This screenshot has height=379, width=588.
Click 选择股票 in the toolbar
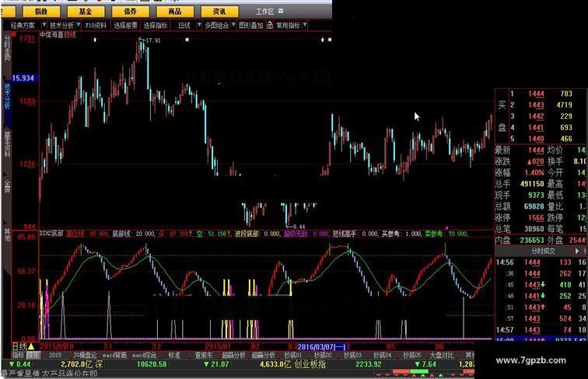(x=126, y=26)
